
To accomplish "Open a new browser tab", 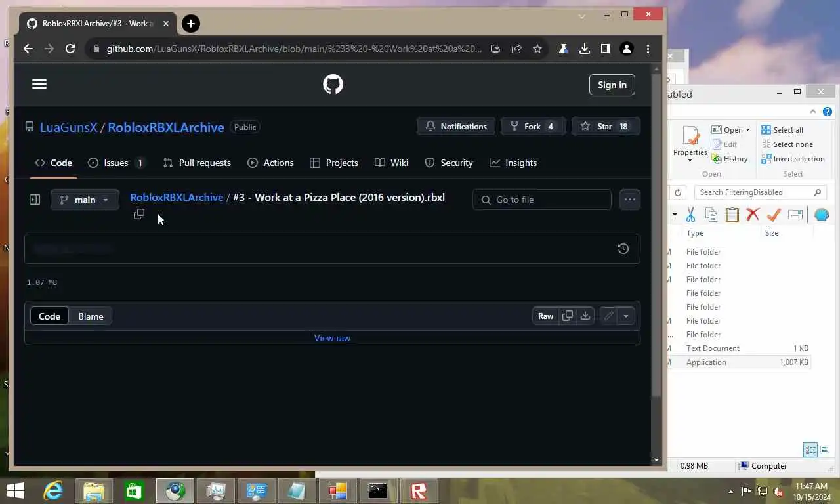I will point(190,24).
